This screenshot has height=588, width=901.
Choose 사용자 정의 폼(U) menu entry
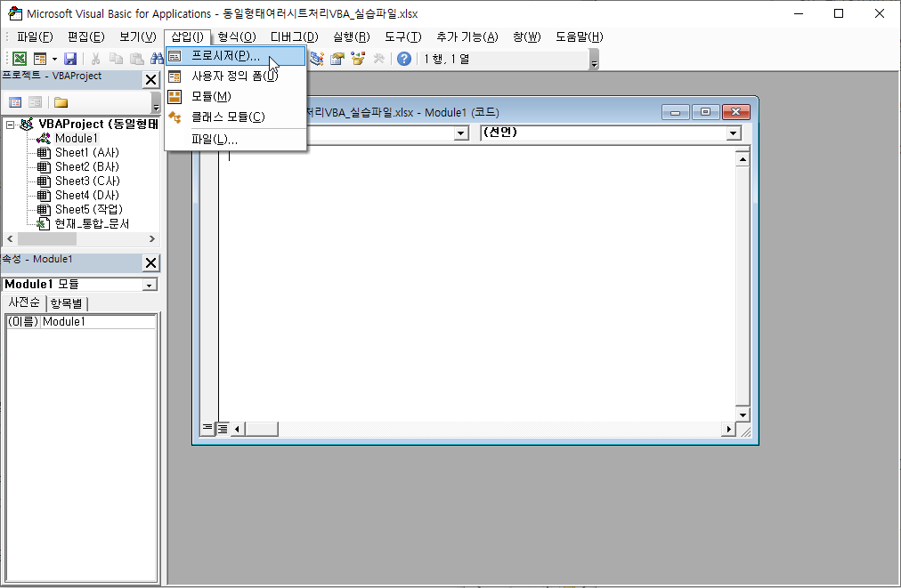coord(236,76)
